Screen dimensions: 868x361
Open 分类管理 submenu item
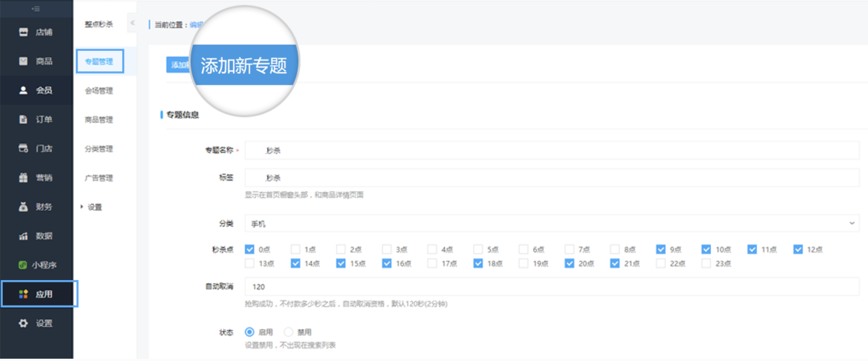(x=99, y=149)
